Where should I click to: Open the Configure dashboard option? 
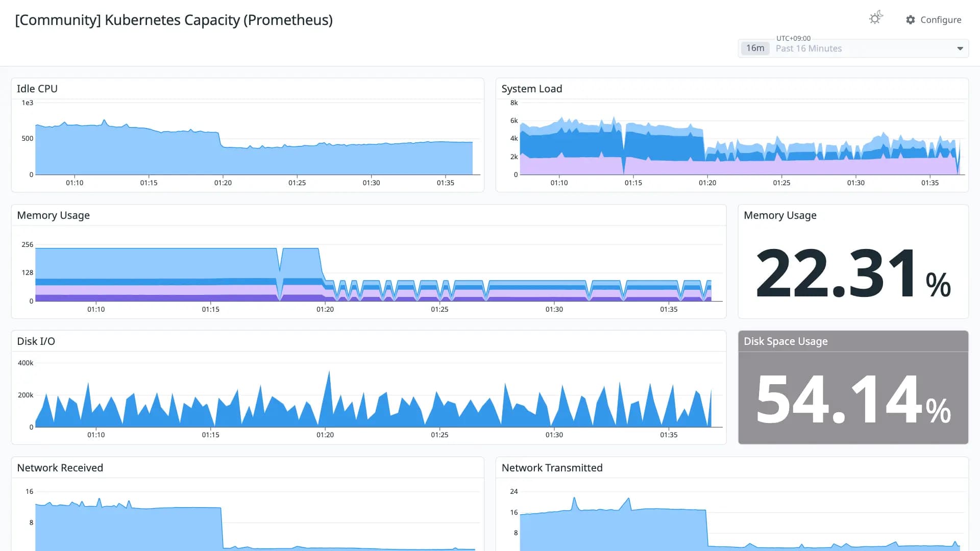934,20
